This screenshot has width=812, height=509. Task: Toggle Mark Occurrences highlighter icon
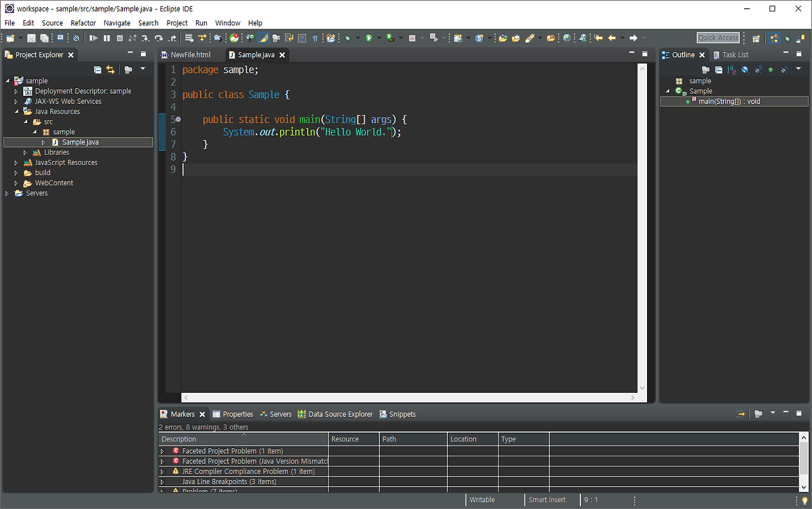pos(263,38)
